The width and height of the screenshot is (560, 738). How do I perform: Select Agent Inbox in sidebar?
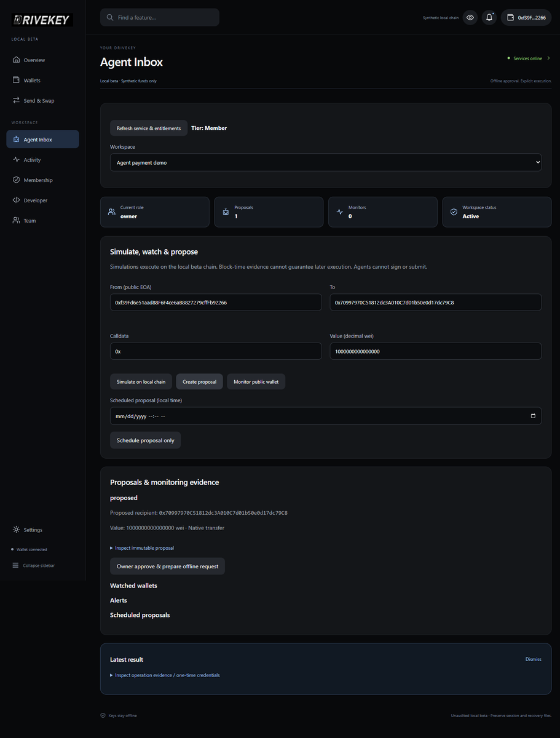pyautogui.click(x=42, y=140)
